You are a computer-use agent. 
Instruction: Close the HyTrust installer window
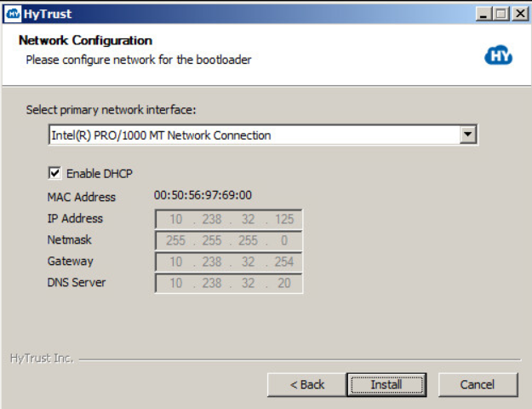520,14
